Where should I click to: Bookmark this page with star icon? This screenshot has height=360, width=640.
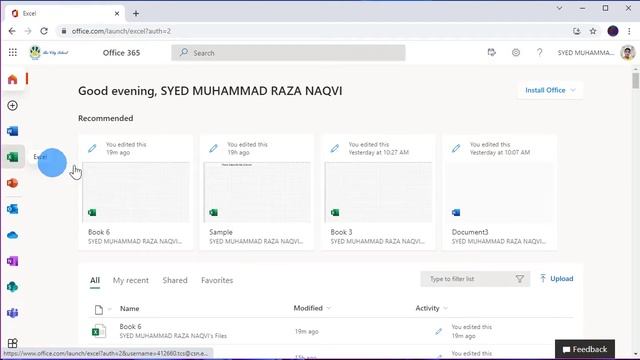(x=593, y=31)
